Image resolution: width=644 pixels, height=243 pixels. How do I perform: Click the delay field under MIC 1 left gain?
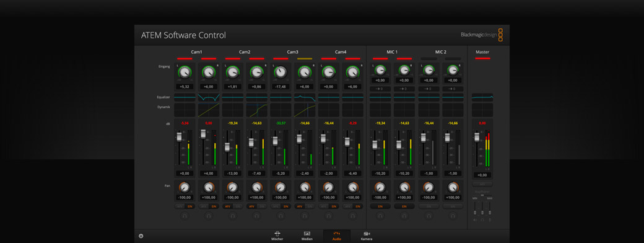click(380, 89)
